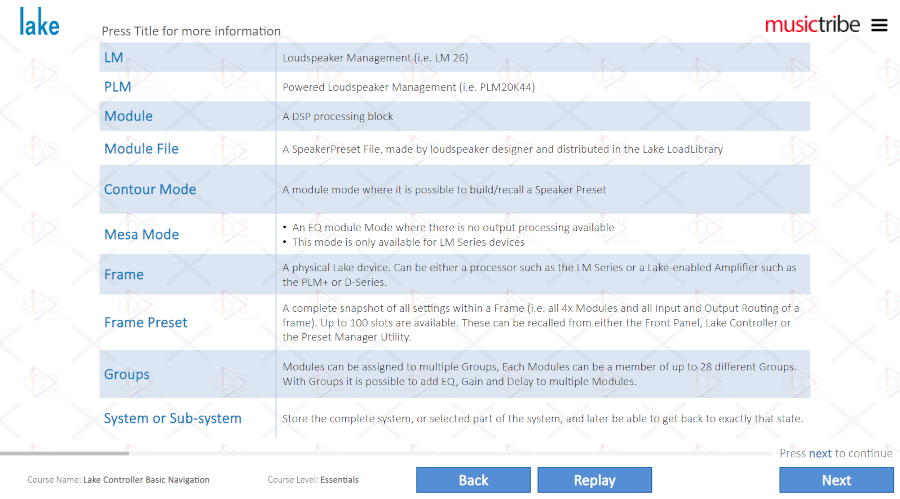Continue with the Next button
Screen dimensions: 900x499
coord(836,480)
